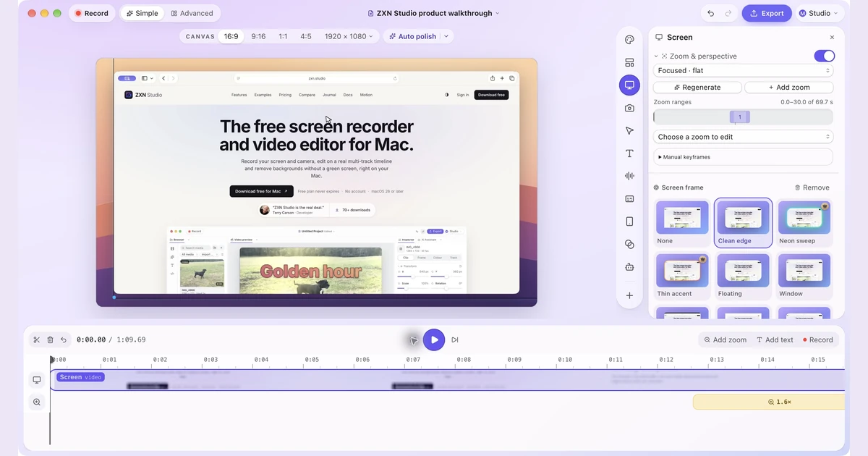The width and height of the screenshot is (868, 456).
Task: Click the Regenerate button
Action: pos(697,88)
